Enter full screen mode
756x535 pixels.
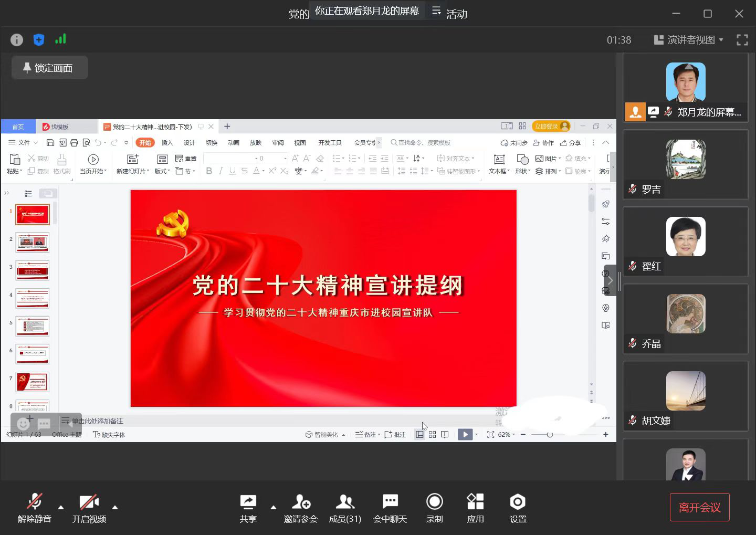[742, 40]
